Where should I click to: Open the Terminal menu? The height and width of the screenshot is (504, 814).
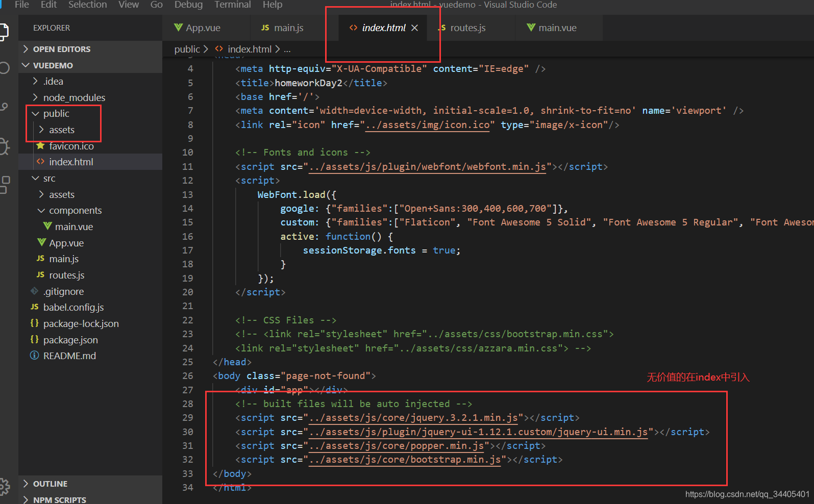pyautogui.click(x=233, y=5)
